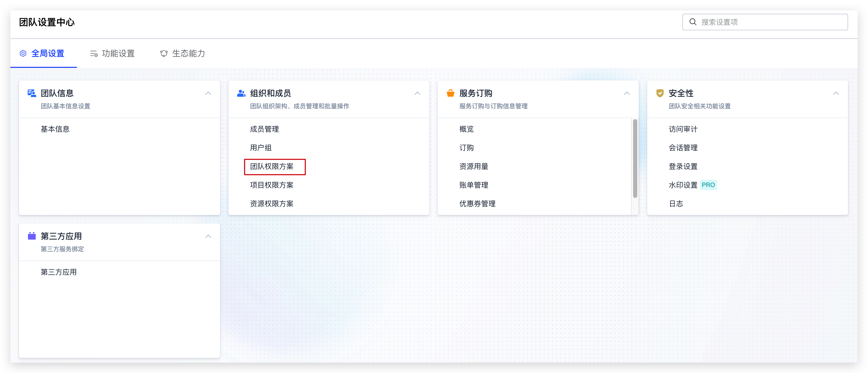The width and height of the screenshot is (868, 373).
Task: Click the 服务订购 shopping bag icon
Action: [x=451, y=93]
